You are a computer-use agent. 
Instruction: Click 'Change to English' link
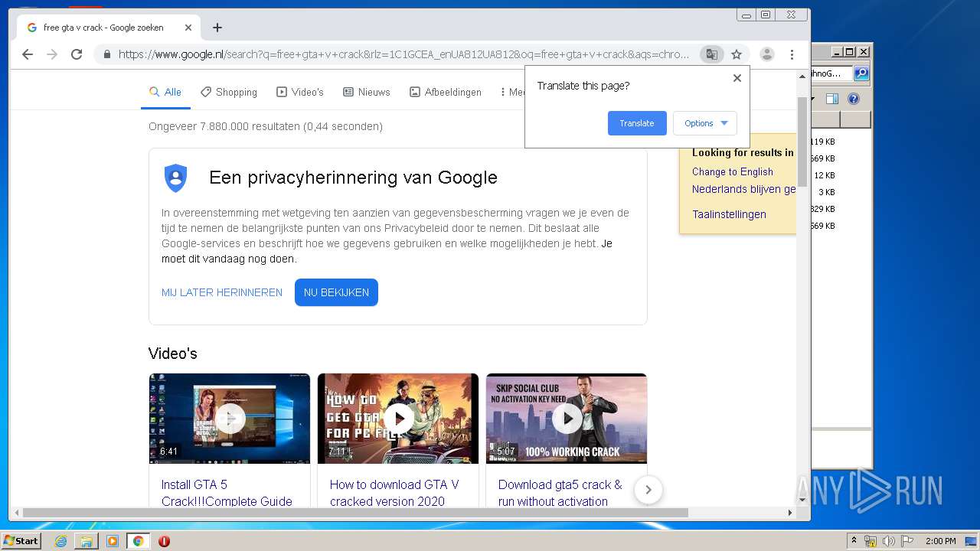[x=733, y=172]
